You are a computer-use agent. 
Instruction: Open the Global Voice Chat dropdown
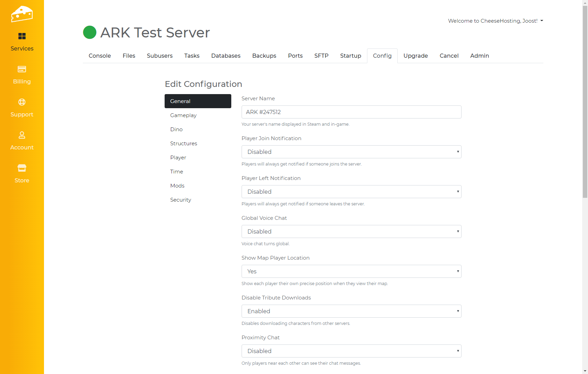[x=351, y=231]
